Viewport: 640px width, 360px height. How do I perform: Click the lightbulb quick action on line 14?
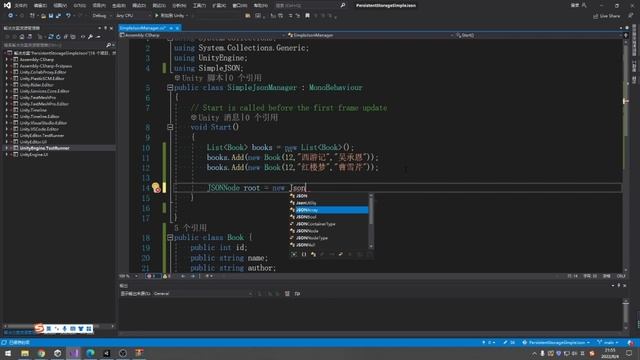[x=156, y=187]
